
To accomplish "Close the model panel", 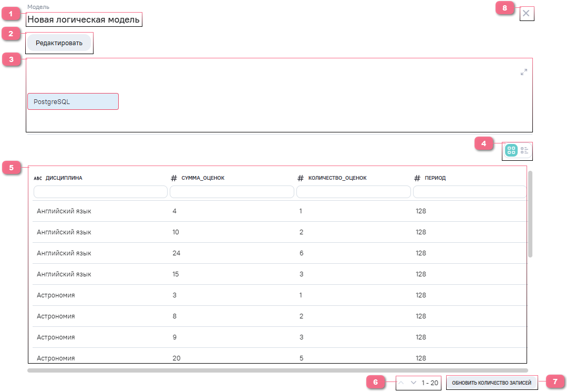I will pyautogui.click(x=526, y=13).
